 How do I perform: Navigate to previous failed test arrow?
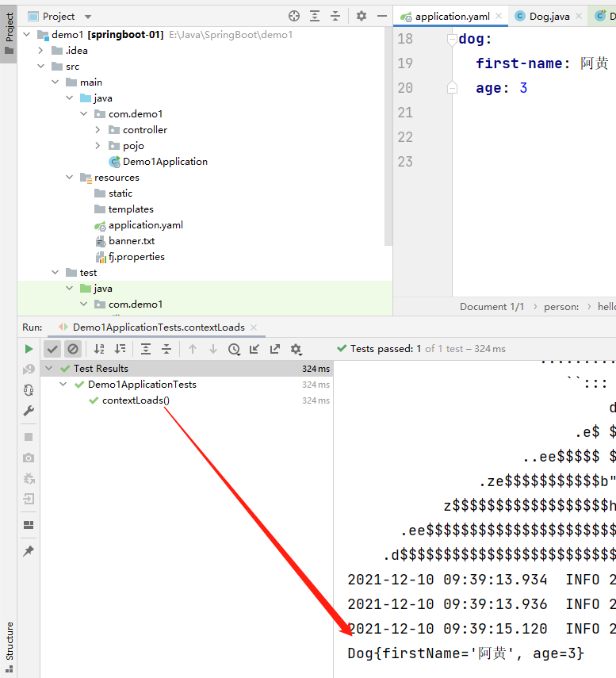click(193, 349)
